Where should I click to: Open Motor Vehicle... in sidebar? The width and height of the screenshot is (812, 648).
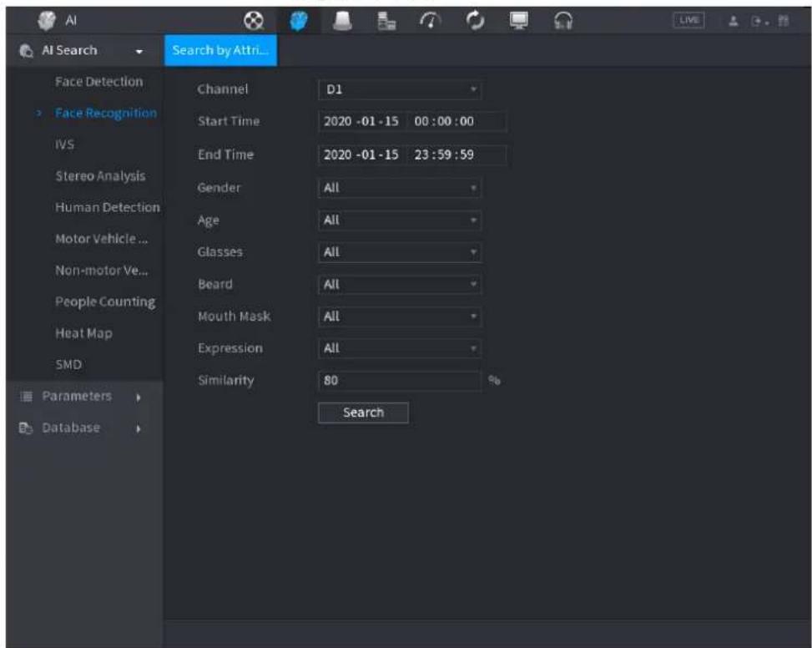tap(102, 239)
